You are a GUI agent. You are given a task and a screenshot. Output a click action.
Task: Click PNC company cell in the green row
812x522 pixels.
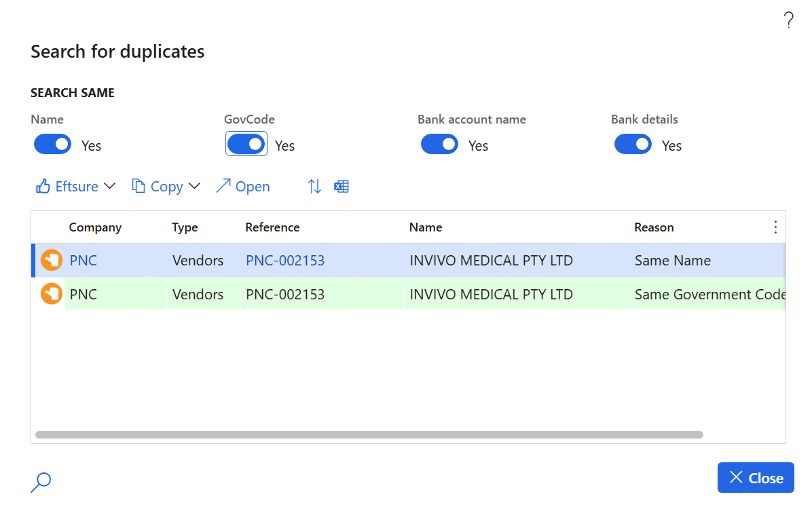[116, 294]
